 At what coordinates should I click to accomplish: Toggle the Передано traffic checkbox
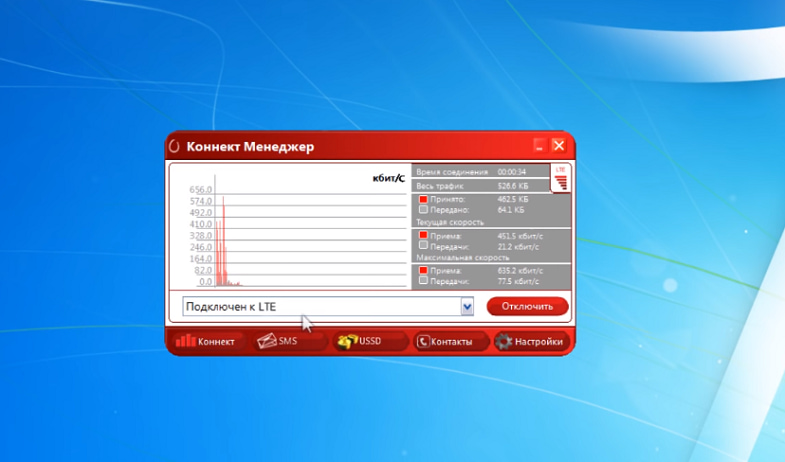[423, 210]
